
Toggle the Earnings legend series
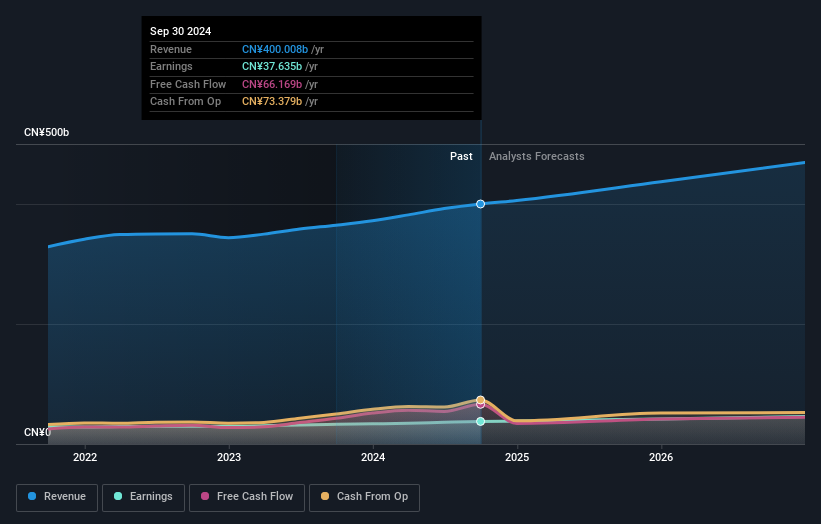[143, 497]
